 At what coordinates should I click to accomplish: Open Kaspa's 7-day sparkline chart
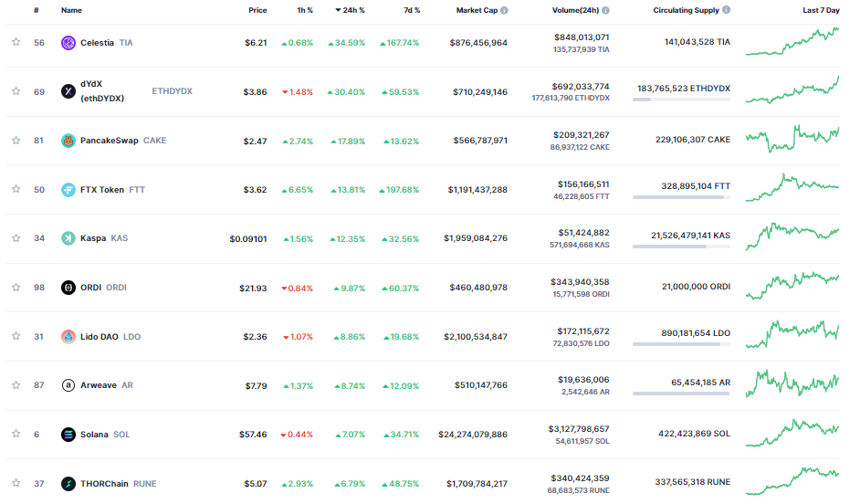[792, 236]
